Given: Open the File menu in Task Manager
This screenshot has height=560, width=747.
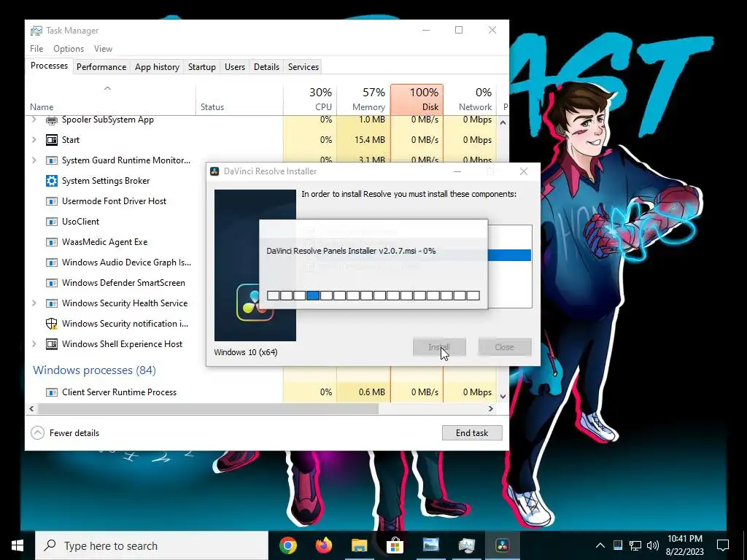Looking at the screenshot, I should coord(36,49).
